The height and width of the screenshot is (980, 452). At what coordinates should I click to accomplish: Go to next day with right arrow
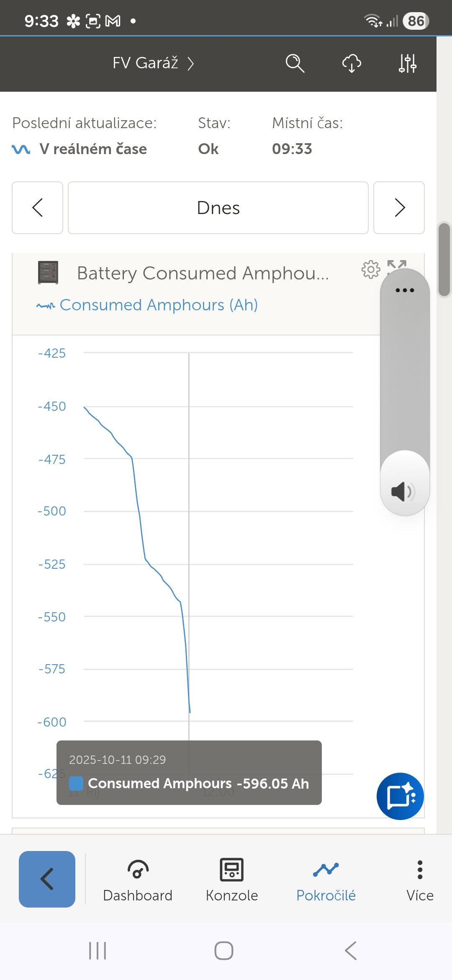(399, 208)
